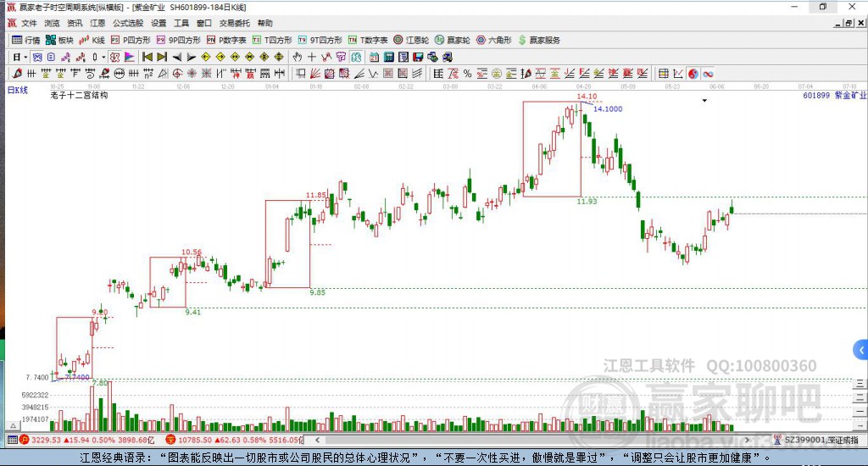Open the 浏览 menu
The image size is (868, 466).
coord(52,23)
